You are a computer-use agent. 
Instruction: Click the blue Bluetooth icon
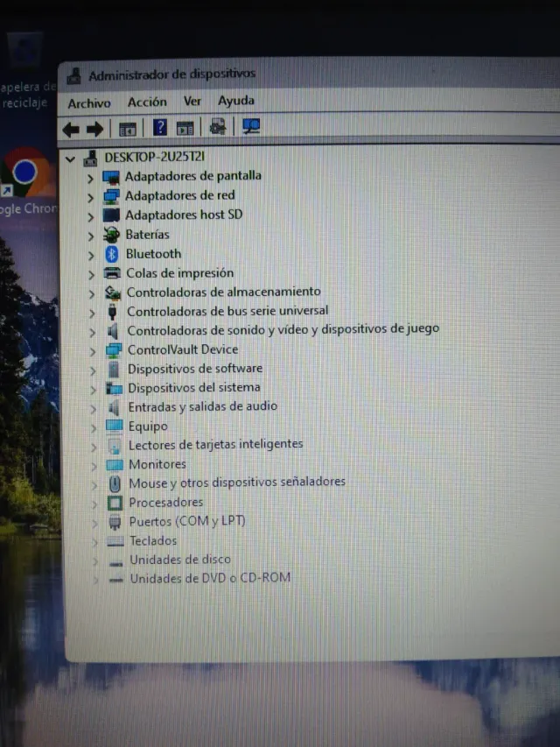[112, 254]
